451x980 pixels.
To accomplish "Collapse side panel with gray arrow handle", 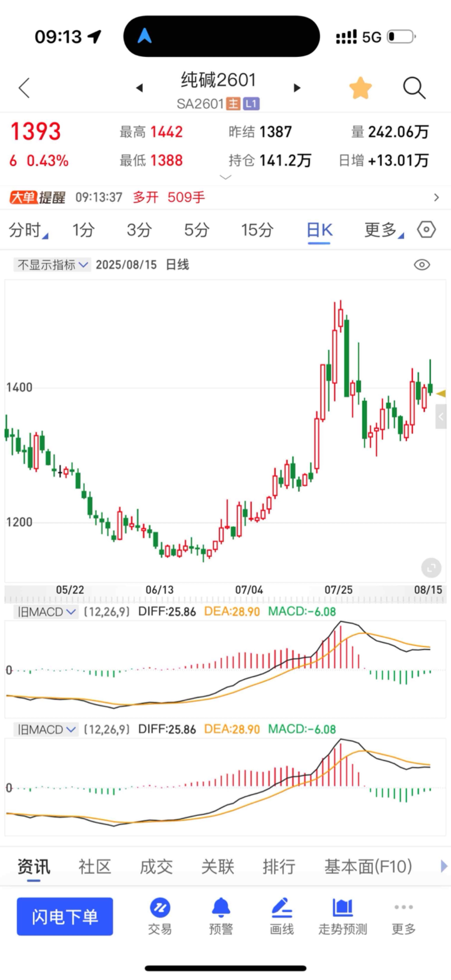I will coord(441,417).
